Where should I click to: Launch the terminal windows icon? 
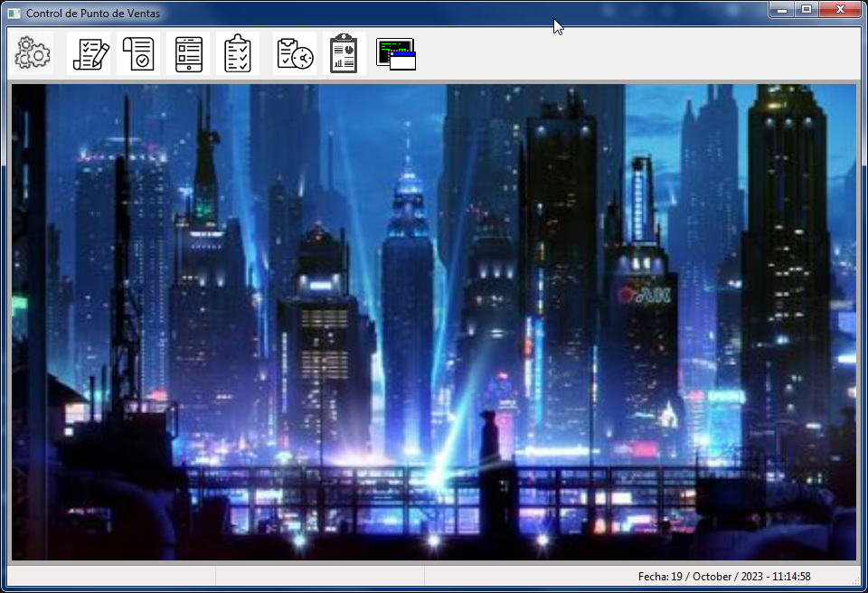pyautogui.click(x=396, y=53)
